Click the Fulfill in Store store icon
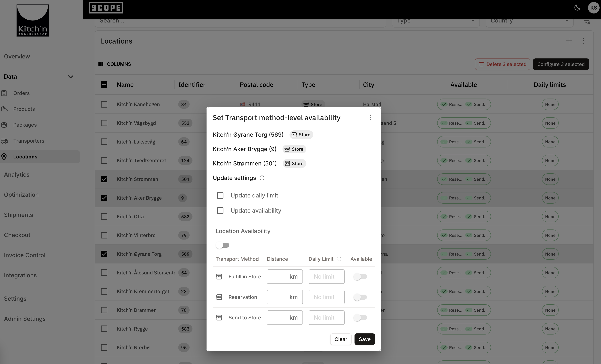Viewport: 601px width, 364px height. tap(219, 277)
